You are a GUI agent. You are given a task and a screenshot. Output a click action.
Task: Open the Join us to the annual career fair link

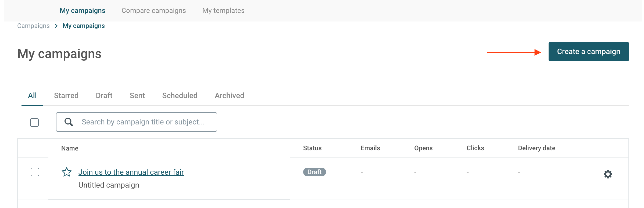(x=131, y=172)
